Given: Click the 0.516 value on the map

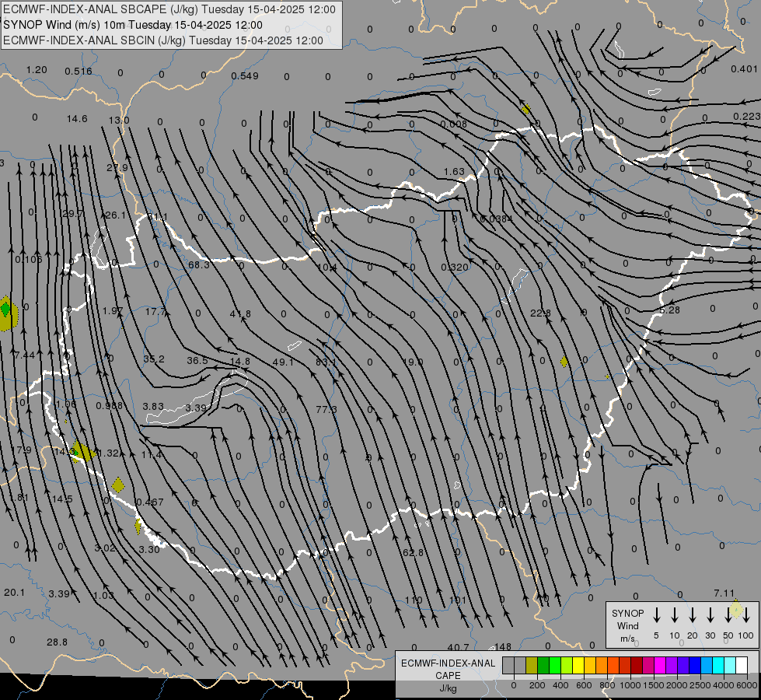Looking at the screenshot, I should (79, 72).
